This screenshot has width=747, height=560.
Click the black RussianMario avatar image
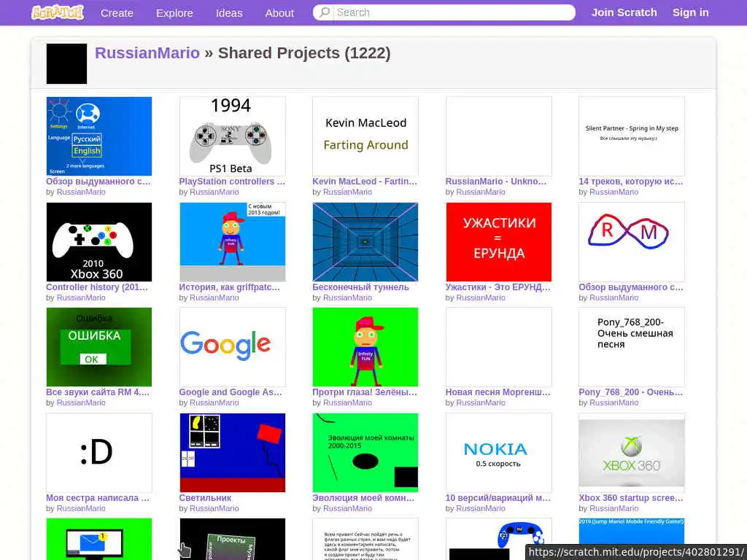(x=66, y=64)
